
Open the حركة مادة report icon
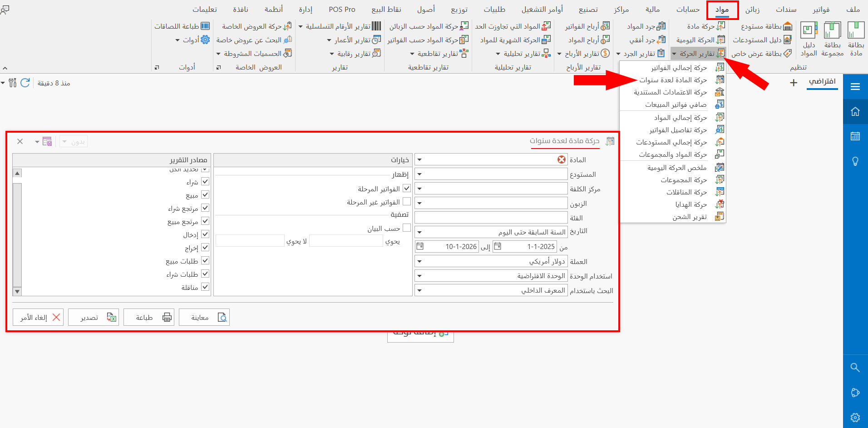[705, 26]
